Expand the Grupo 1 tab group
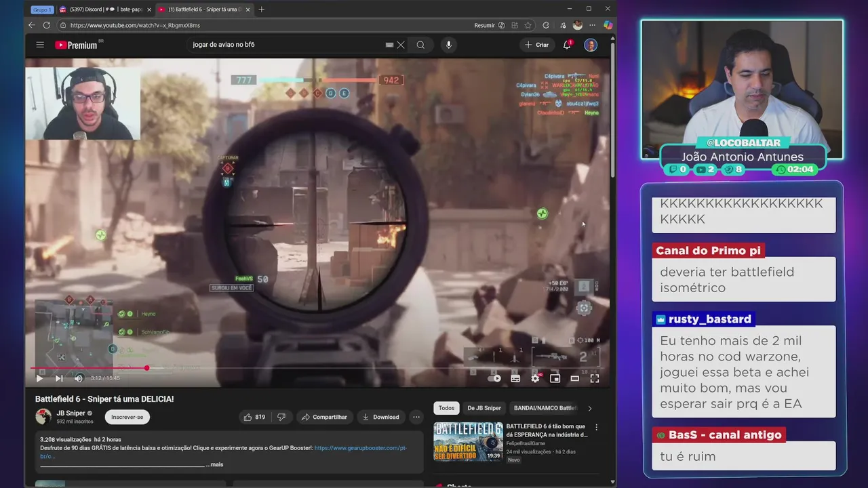Viewport: 868px width, 488px height. pos(41,9)
